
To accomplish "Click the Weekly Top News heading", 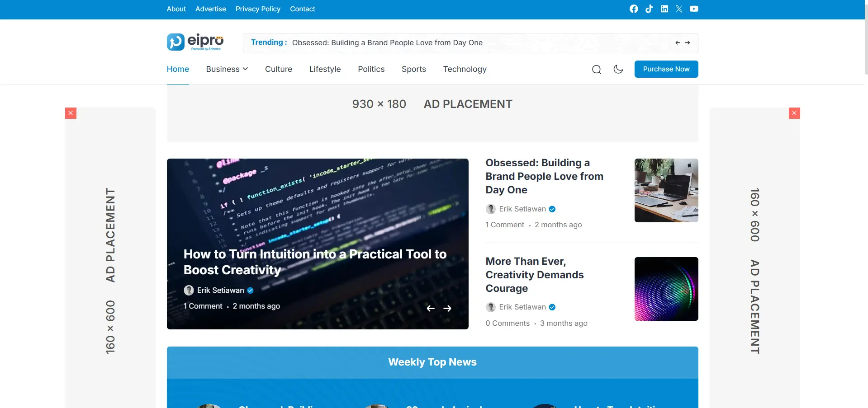I will (x=432, y=362).
